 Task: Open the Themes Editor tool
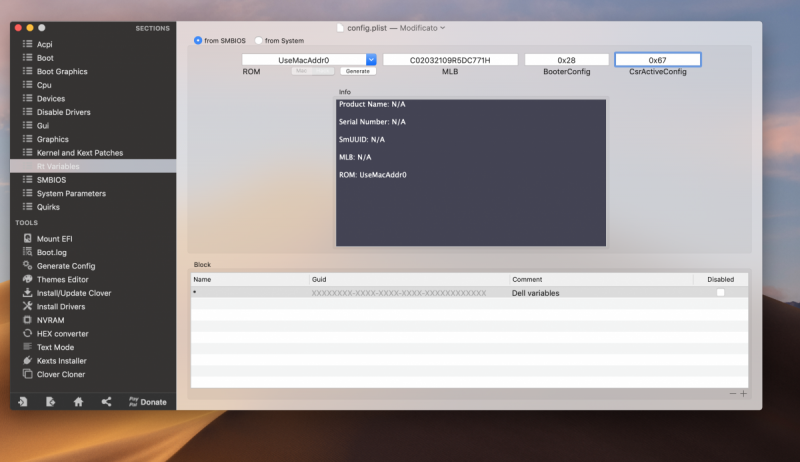(x=62, y=280)
